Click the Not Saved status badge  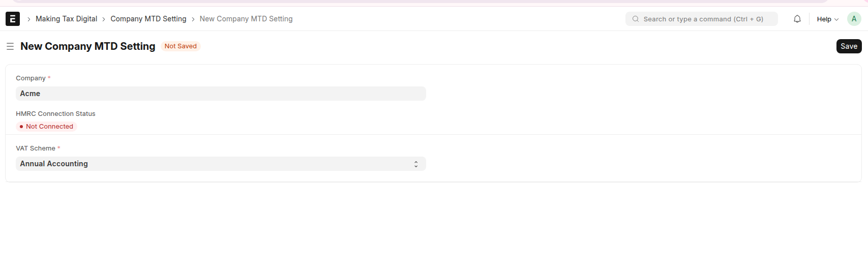pos(181,46)
